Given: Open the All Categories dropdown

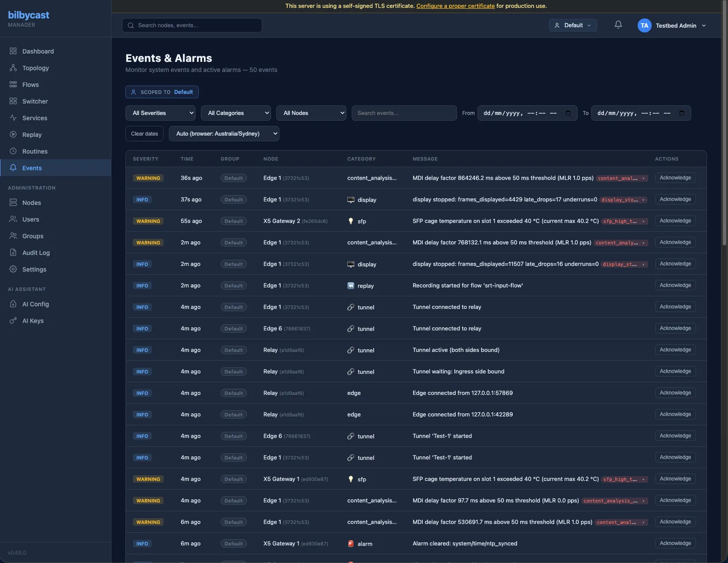Looking at the screenshot, I should (x=236, y=113).
